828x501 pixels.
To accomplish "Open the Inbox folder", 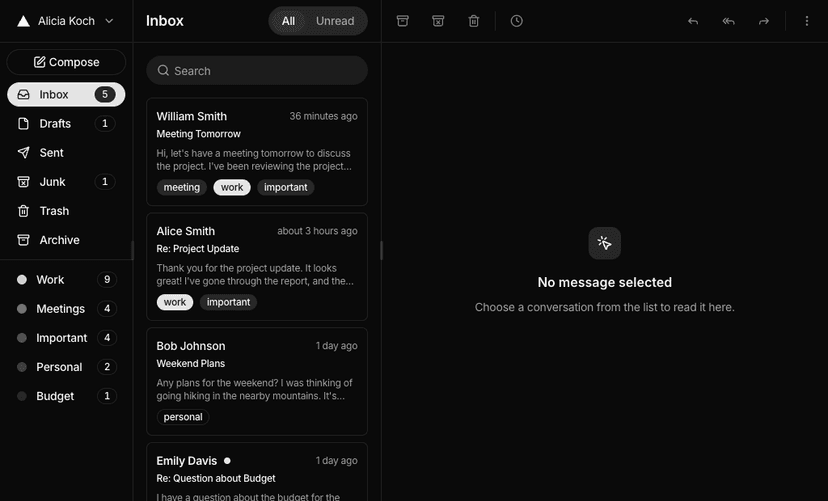I will point(66,94).
